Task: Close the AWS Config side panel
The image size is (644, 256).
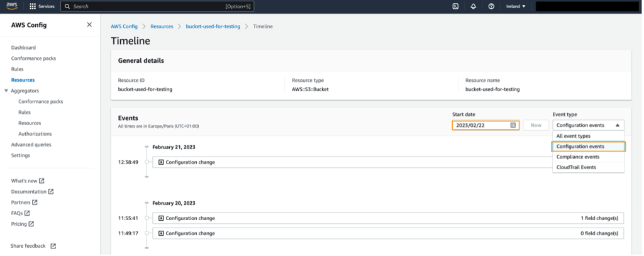Action: click(x=89, y=25)
